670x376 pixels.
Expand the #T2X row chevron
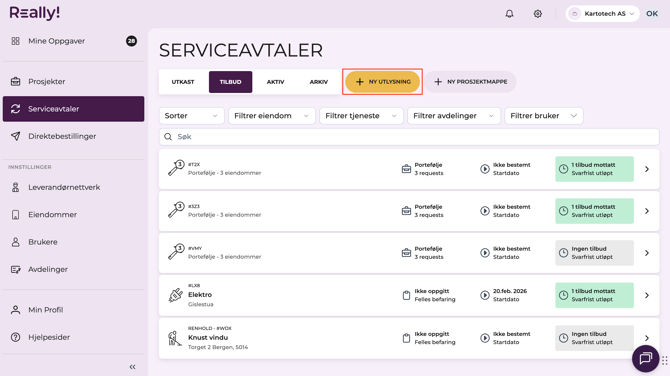[647, 169]
